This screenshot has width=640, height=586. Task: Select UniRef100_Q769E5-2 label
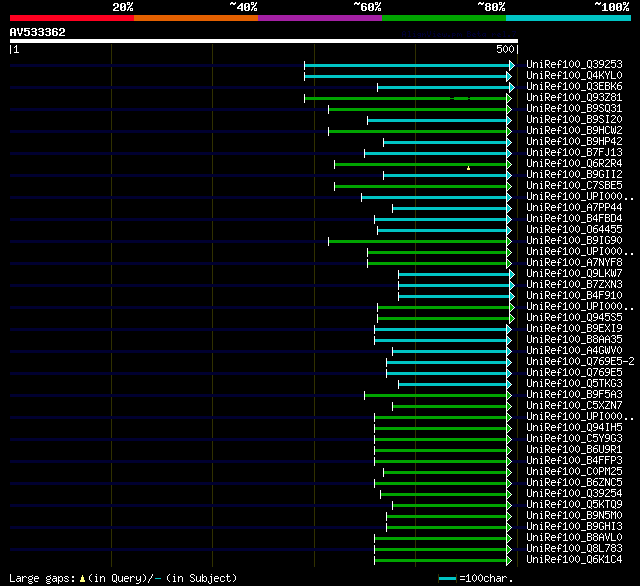pos(580,362)
